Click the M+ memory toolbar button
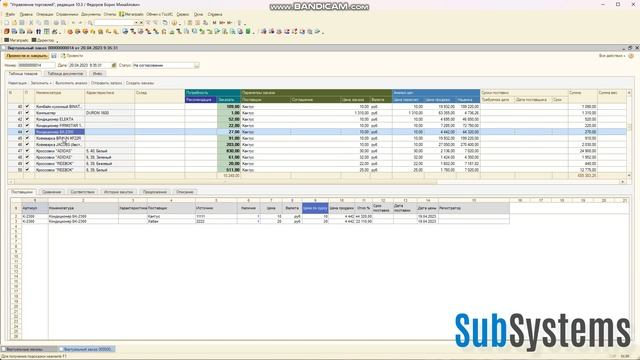Viewport: 640px width, 360px height. tap(222, 22)
